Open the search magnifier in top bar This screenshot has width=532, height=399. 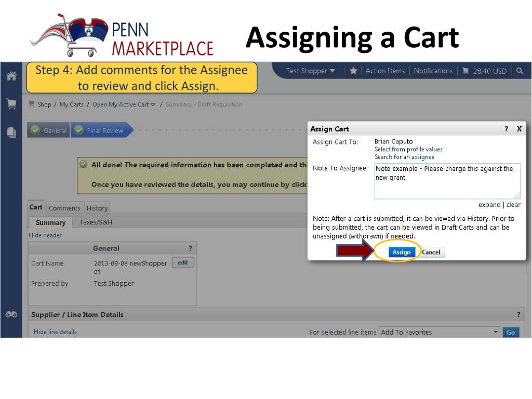520,71
